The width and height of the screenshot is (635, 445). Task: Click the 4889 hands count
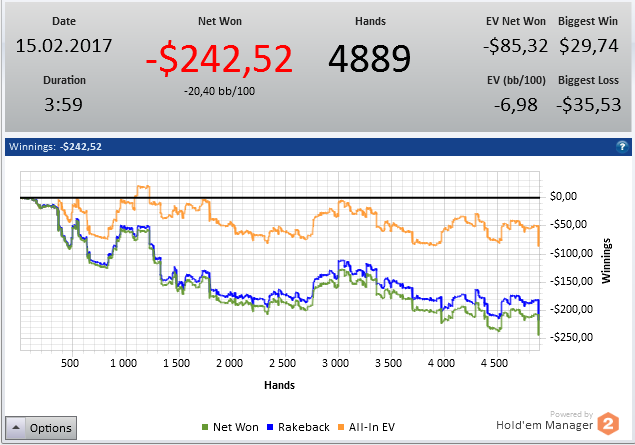(x=370, y=59)
